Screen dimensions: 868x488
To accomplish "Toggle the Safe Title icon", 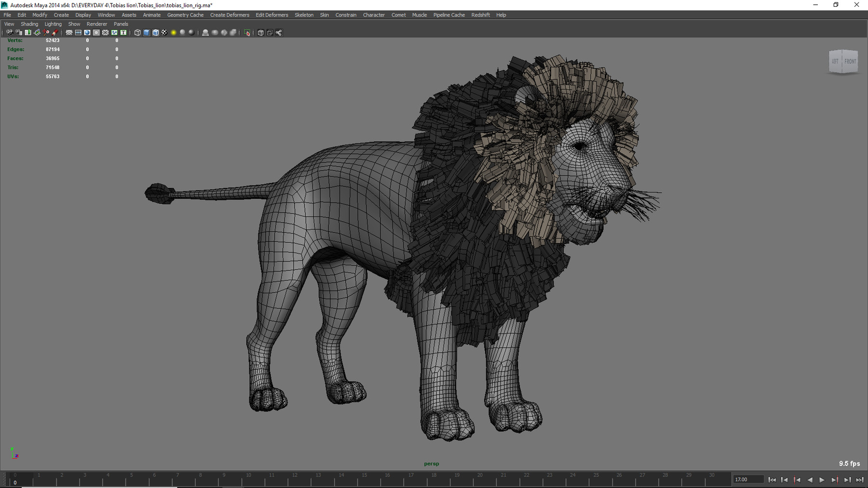I will point(123,33).
